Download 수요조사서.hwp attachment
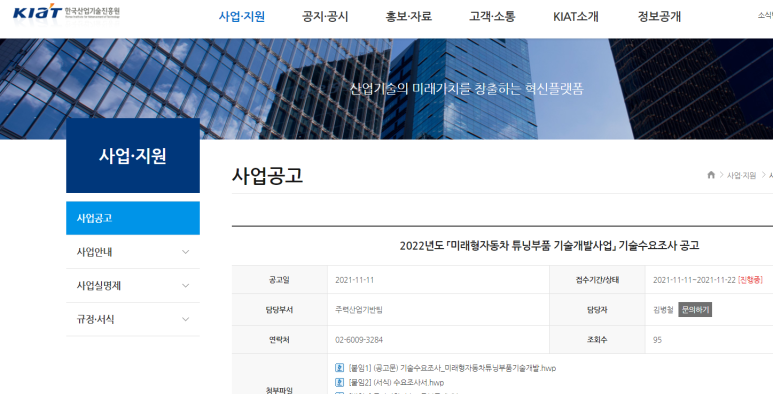Screen dimensions: 773x394 (x=396, y=382)
